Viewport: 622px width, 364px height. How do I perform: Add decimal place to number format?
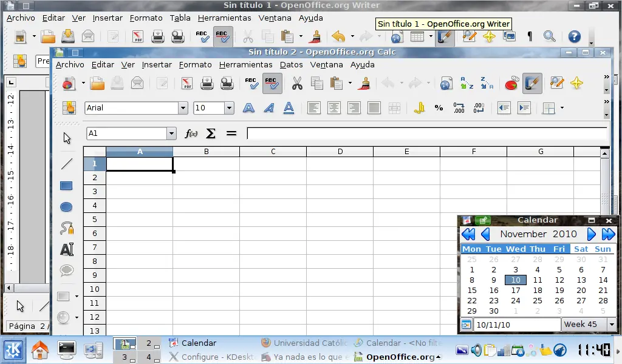click(459, 108)
